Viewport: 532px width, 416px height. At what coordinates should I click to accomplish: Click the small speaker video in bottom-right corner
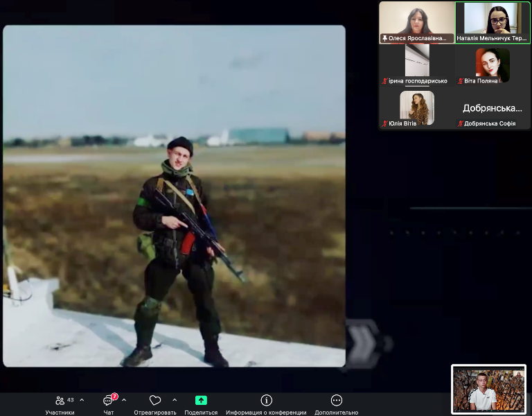488,389
